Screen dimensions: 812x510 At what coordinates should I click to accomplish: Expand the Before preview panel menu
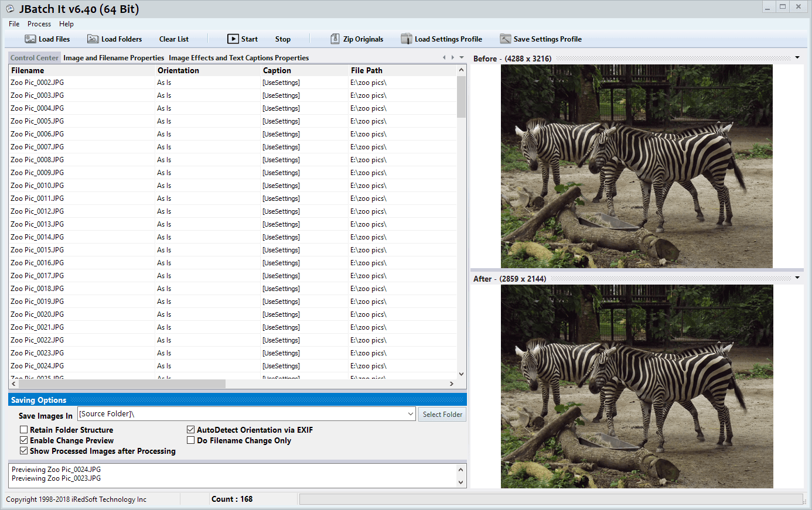[797, 58]
